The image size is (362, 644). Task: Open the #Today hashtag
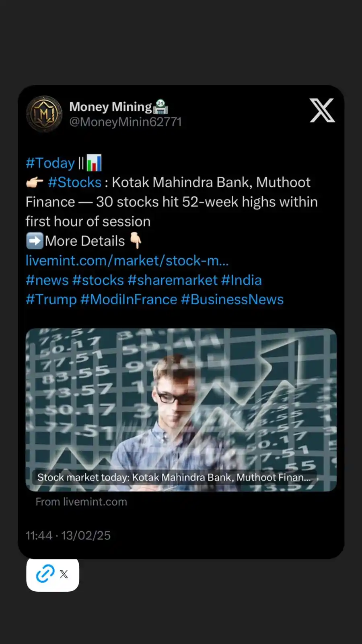[x=49, y=163]
